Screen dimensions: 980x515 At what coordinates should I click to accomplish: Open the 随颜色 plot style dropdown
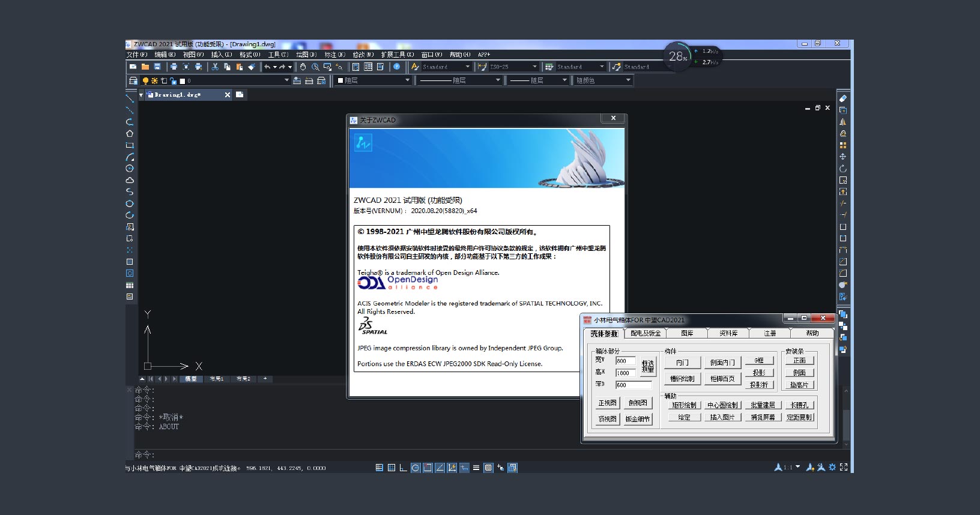pos(628,80)
